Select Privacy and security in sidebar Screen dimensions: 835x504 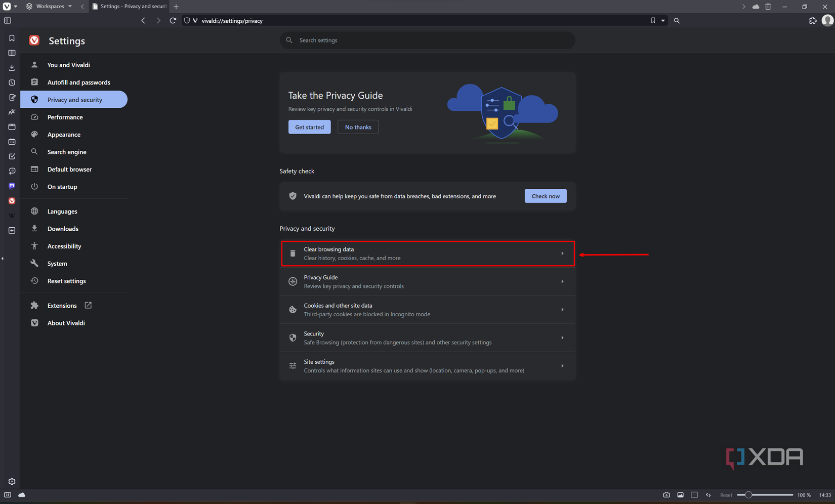(74, 100)
